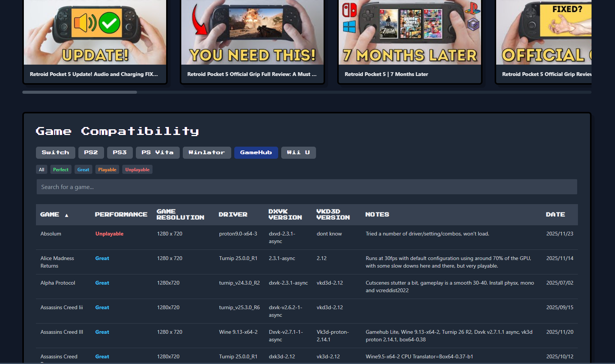Click the Alice Madness Returns game name
Viewport: 615px width, 364px height.
pos(57,262)
